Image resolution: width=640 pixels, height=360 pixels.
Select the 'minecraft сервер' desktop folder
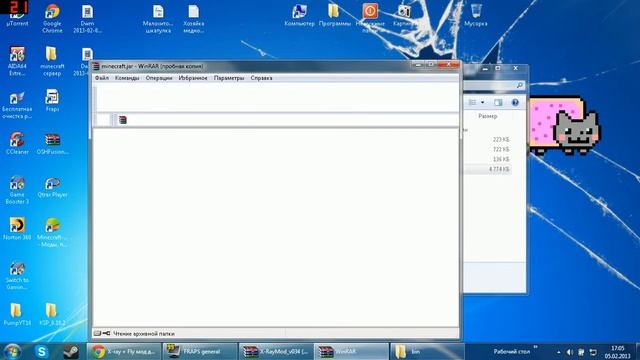click(x=52, y=61)
